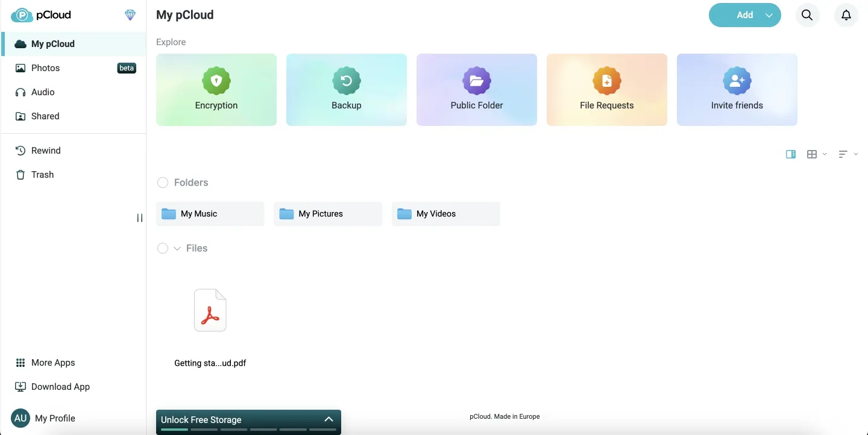868x435 pixels.
Task: Open the Public Folder feature
Action: [476, 90]
